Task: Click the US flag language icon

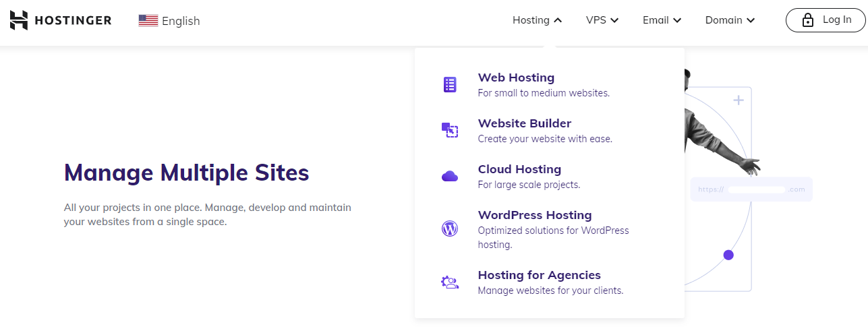Action: pyautogui.click(x=148, y=21)
